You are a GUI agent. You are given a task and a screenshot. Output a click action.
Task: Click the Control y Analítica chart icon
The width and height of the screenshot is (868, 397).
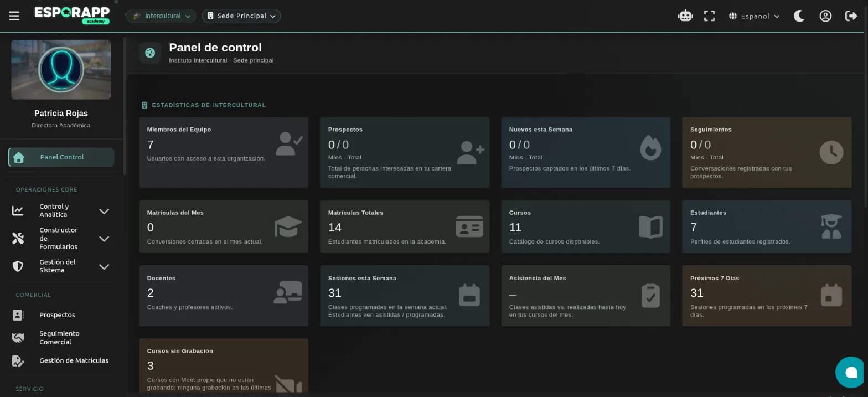[x=18, y=210]
